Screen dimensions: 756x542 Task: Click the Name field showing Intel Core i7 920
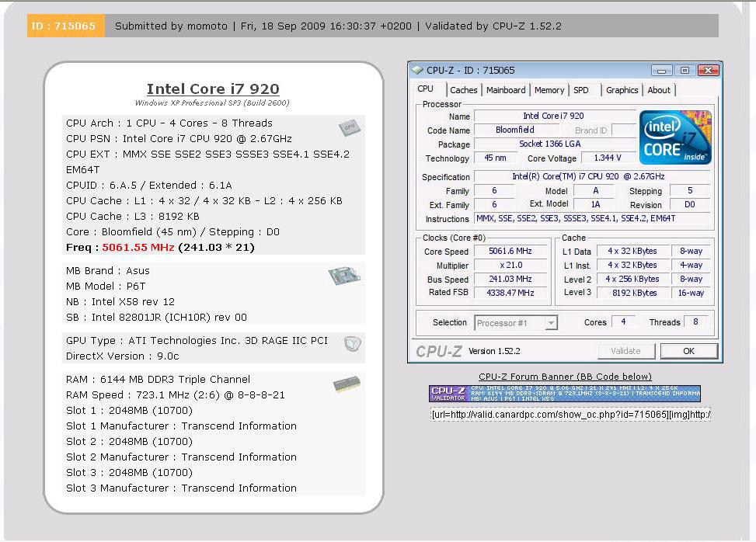coord(555,116)
